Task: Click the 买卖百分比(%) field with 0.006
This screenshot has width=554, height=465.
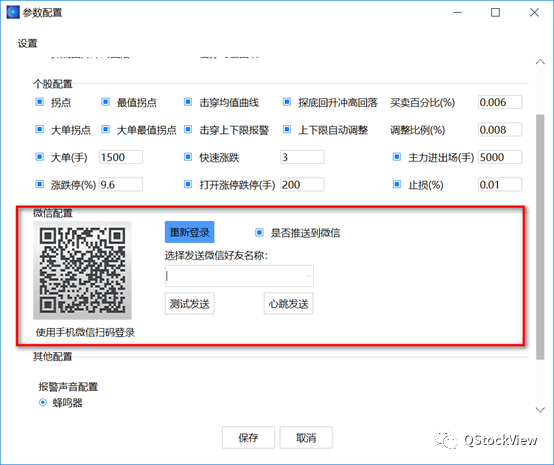Action: (x=500, y=102)
